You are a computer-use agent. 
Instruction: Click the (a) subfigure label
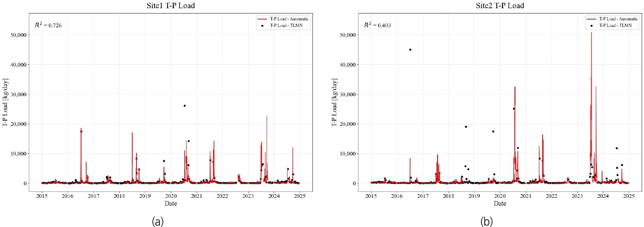[158, 221]
